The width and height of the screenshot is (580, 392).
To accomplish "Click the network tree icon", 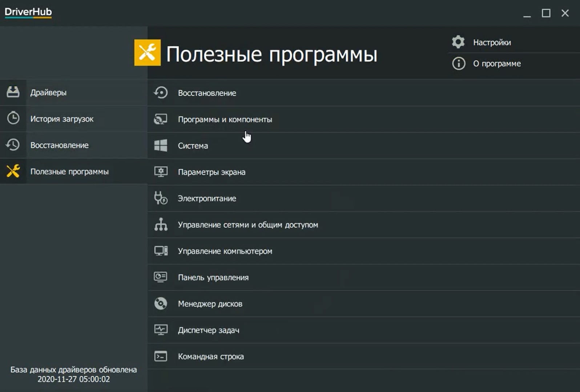I will [161, 225].
